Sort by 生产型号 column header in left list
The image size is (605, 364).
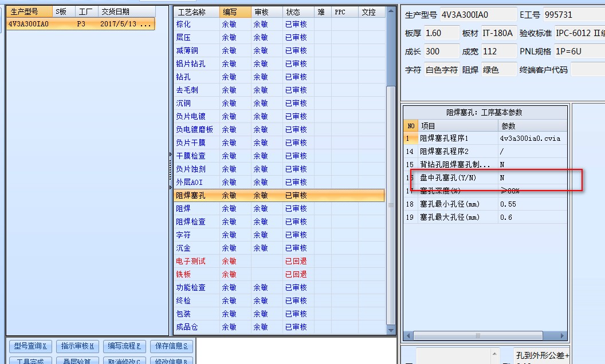pos(29,11)
